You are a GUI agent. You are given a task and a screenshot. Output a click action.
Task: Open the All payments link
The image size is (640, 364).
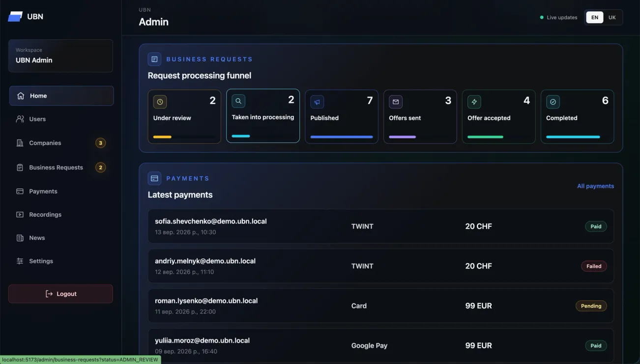pos(595,186)
